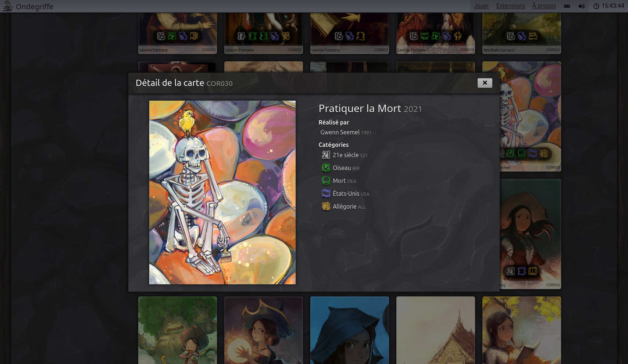
Task: Select the Mort category label
Action: 339,181
